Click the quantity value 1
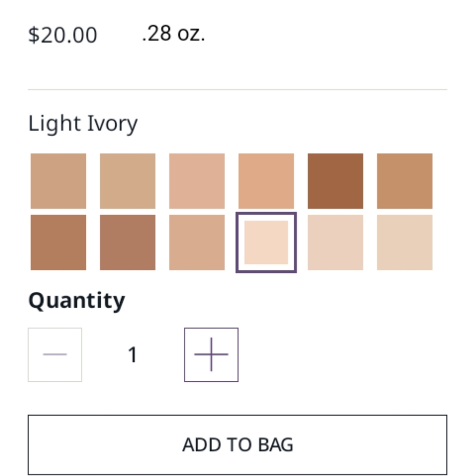The image size is (475, 476). click(133, 355)
